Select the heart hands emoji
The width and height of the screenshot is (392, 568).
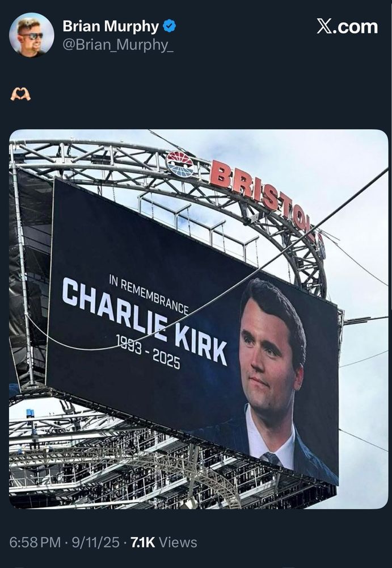coord(20,94)
